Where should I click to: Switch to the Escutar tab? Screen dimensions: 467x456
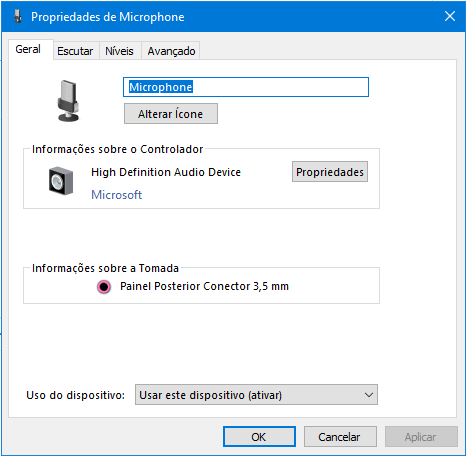coord(75,51)
